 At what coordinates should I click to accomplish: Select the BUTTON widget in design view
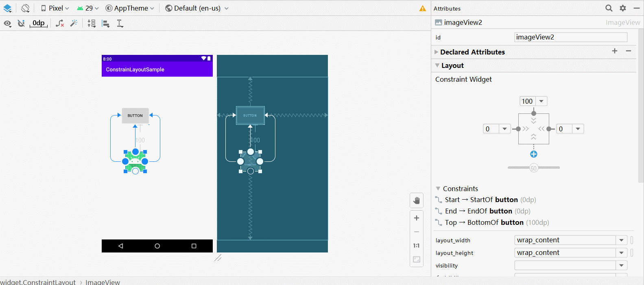[x=135, y=115]
